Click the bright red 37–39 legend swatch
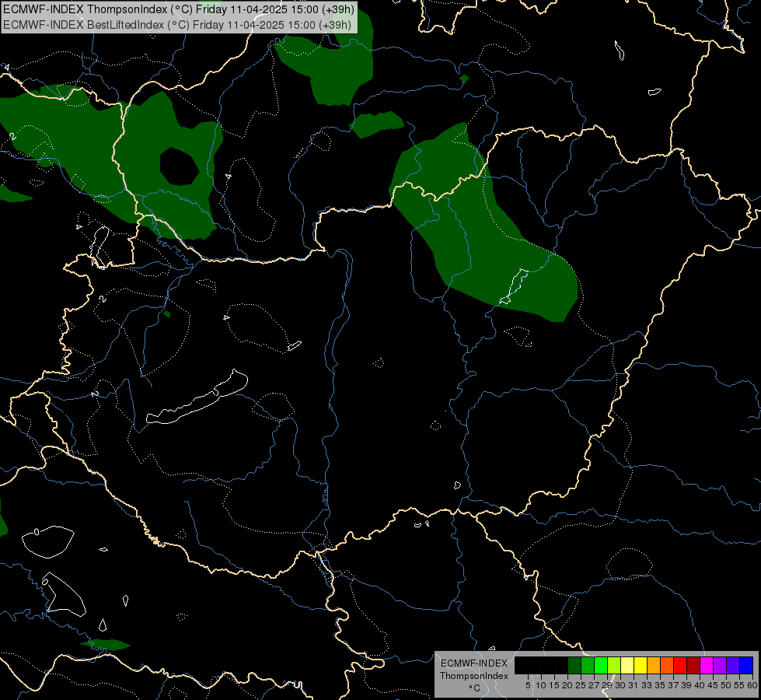The image size is (761, 700). click(680, 665)
